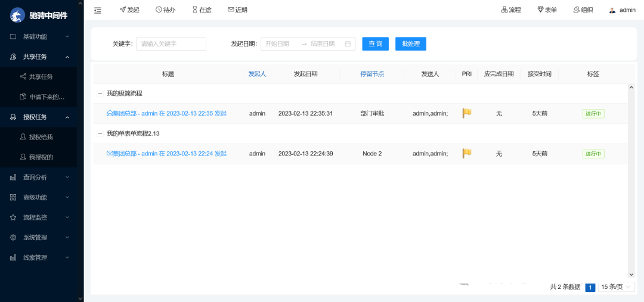
Task: Select 授权给我 in the sidebar
Action: point(41,137)
